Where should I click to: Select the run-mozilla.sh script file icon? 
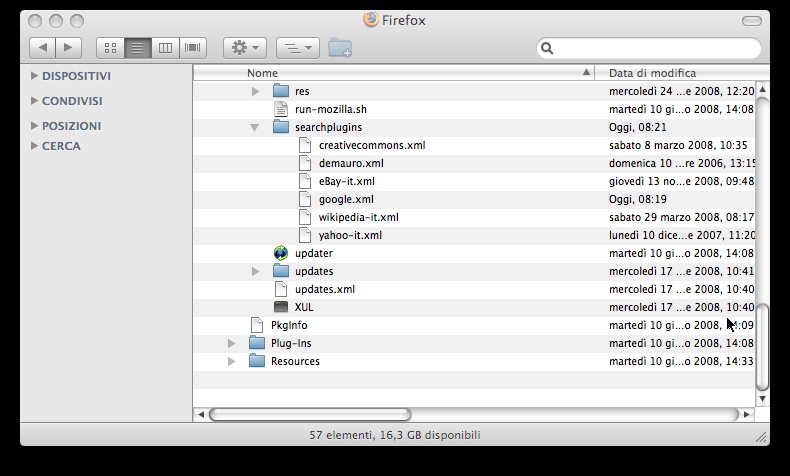[281, 109]
